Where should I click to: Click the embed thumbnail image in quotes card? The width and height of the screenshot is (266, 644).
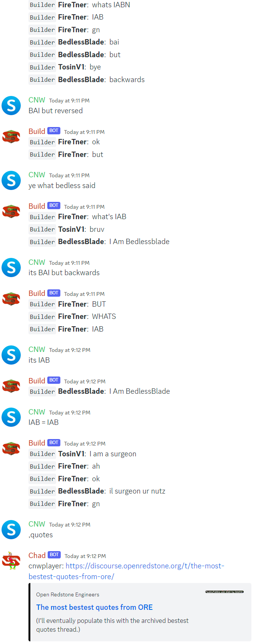point(224,592)
